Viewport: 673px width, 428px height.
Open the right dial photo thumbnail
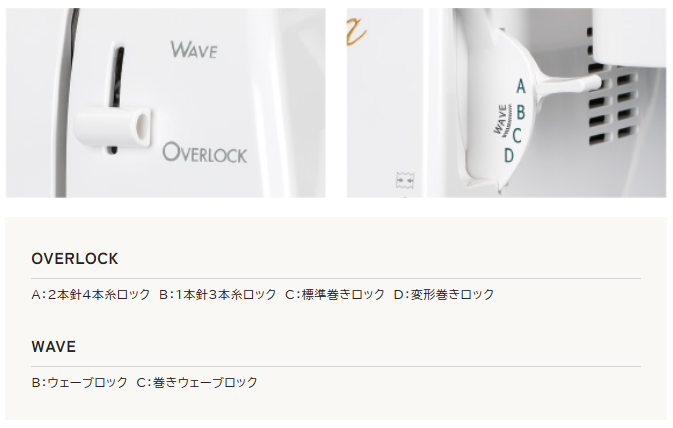point(506,103)
